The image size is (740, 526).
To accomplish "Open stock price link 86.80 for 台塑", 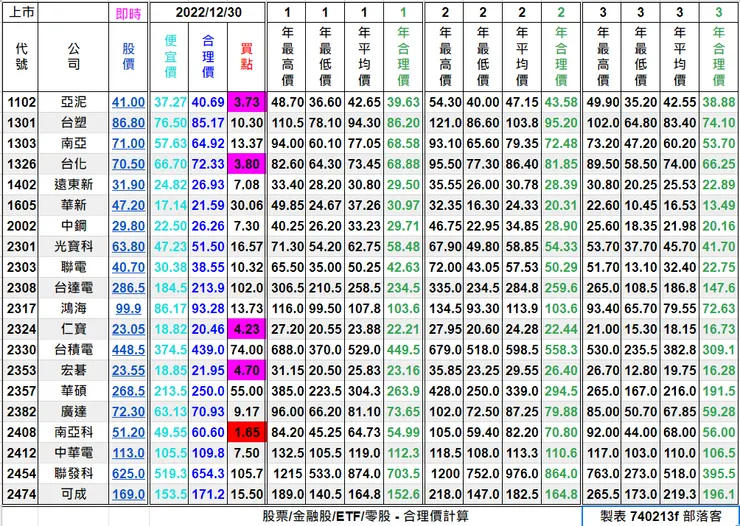I will click(x=128, y=123).
